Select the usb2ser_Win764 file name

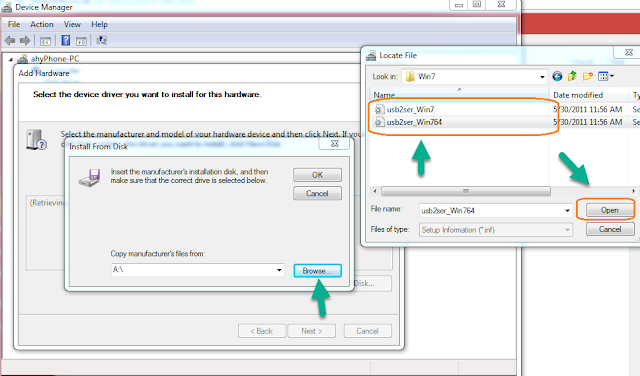(x=414, y=122)
